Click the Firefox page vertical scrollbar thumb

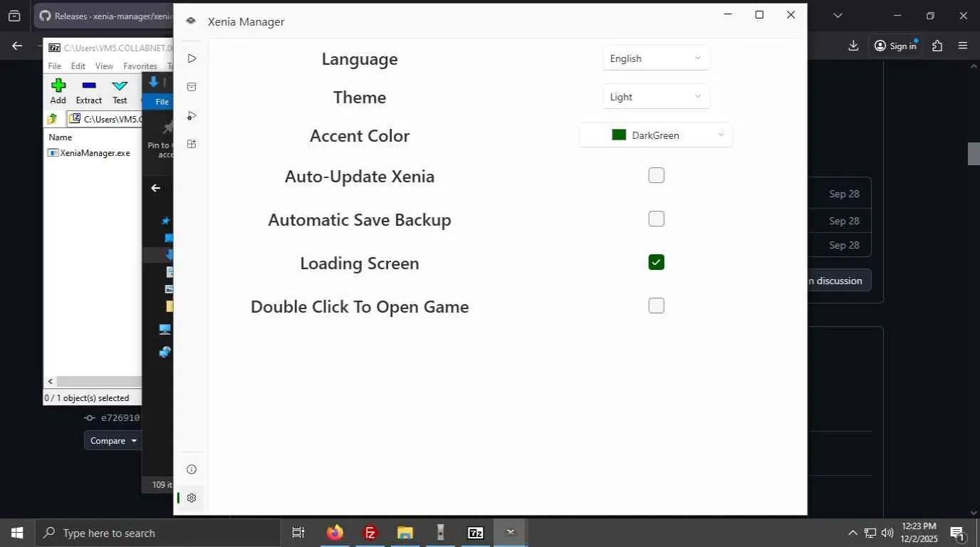point(974,154)
